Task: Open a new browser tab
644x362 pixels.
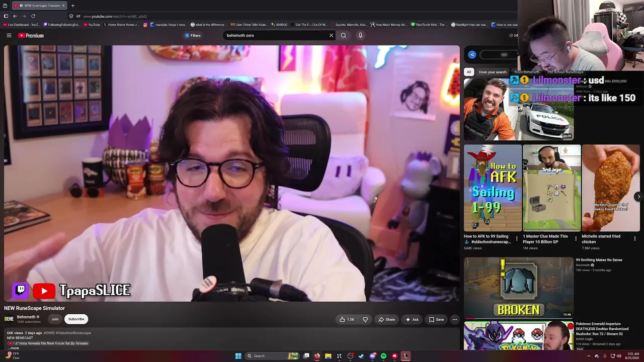Action: (x=72, y=6)
